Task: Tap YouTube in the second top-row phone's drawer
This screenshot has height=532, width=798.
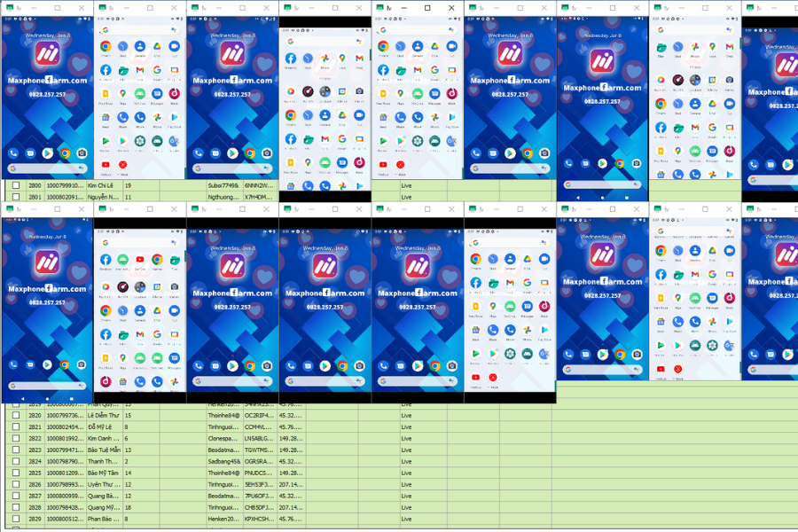Action: pyautogui.click(x=106, y=165)
